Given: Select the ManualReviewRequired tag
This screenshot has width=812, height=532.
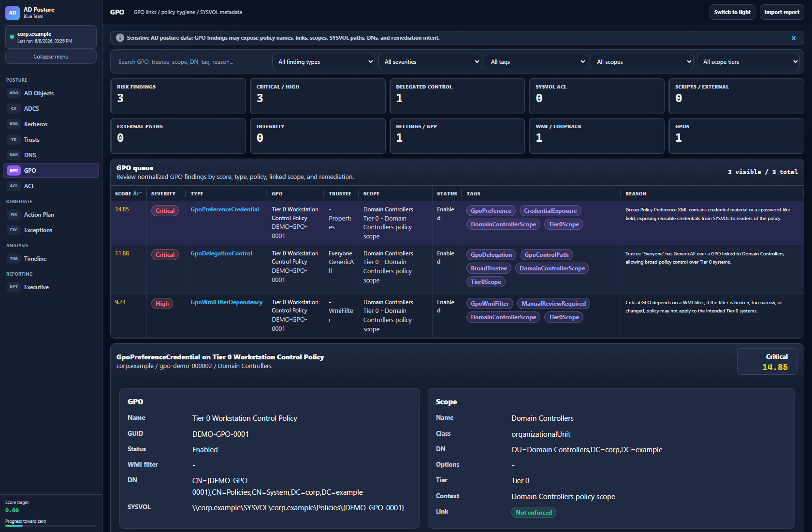Looking at the screenshot, I should 553,303.
